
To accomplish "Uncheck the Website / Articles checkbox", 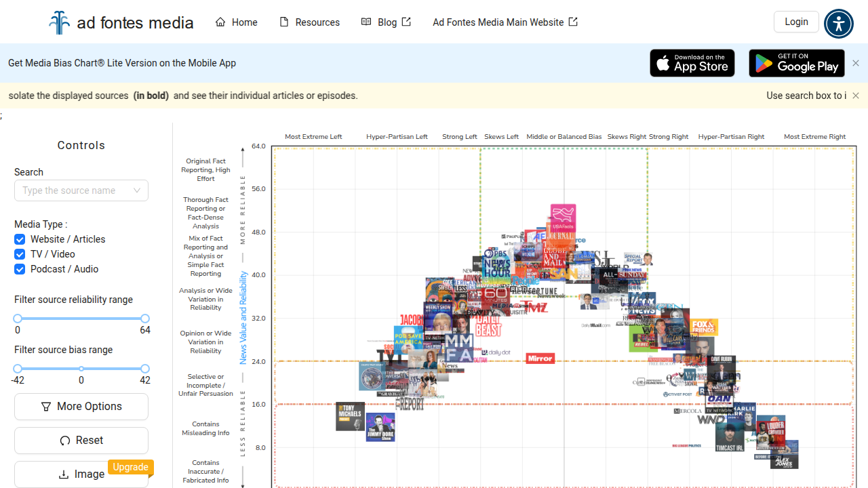I will (x=20, y=239).
